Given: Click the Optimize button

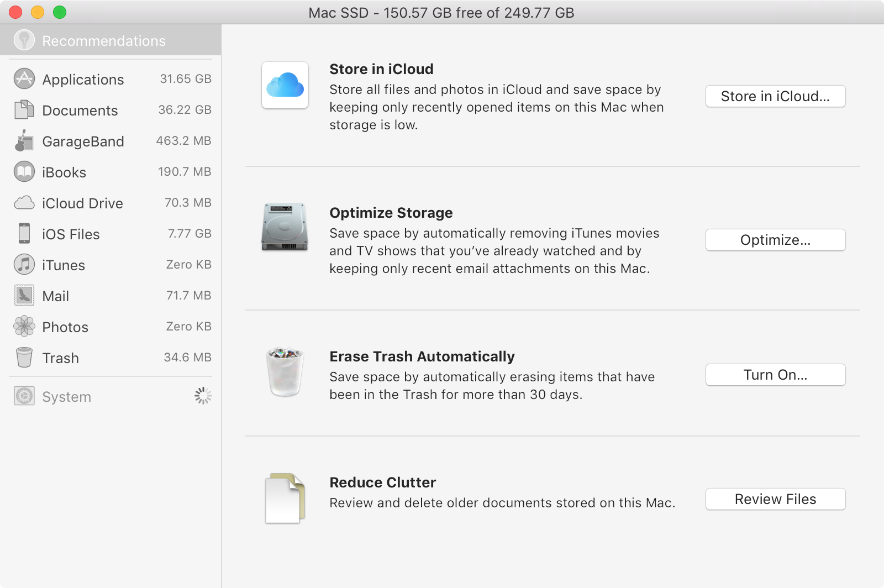Looking at the screenshot, I should [x=775, y=239].
